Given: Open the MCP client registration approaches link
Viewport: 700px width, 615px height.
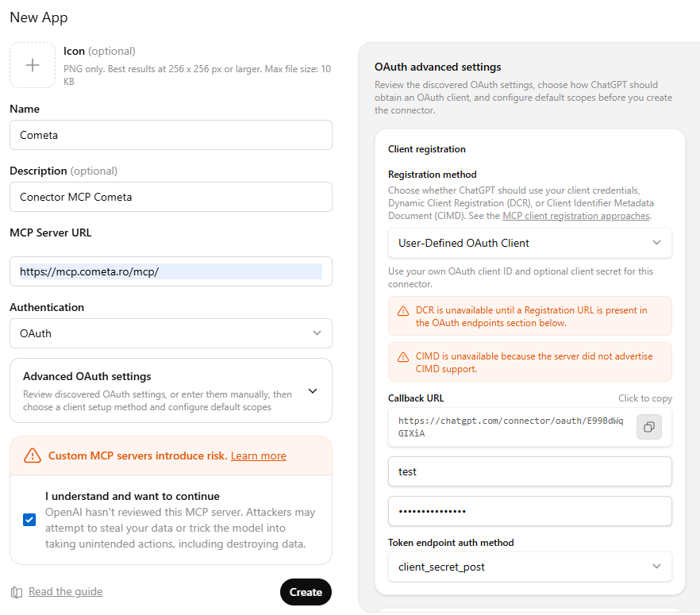Looking at the screenshot, I should tap(576, 216).
